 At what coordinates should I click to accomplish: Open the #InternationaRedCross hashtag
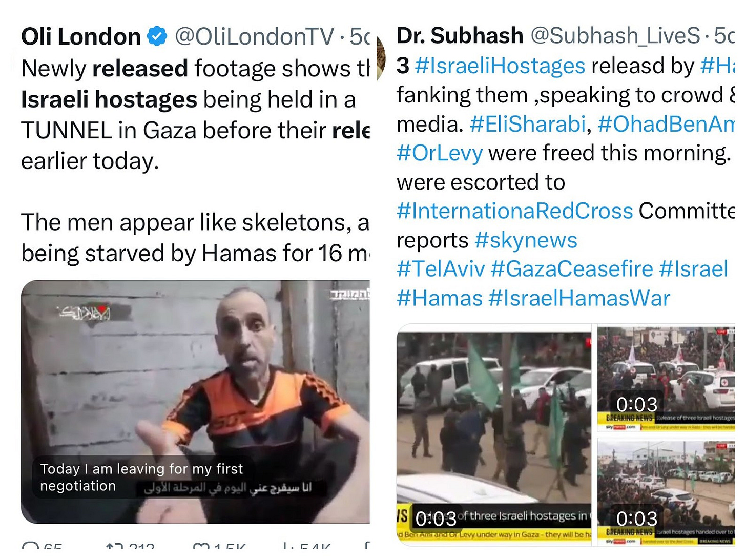tap(515, 211)
